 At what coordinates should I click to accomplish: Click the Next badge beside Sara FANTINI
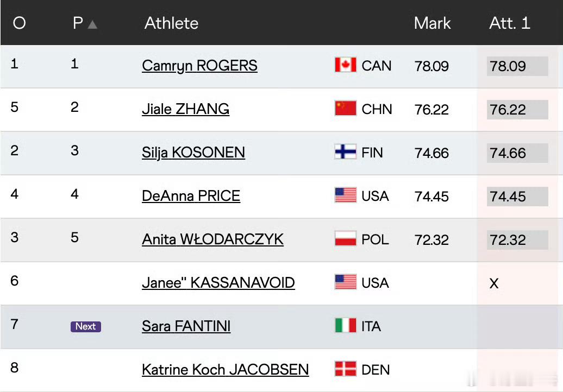point(86,326)
